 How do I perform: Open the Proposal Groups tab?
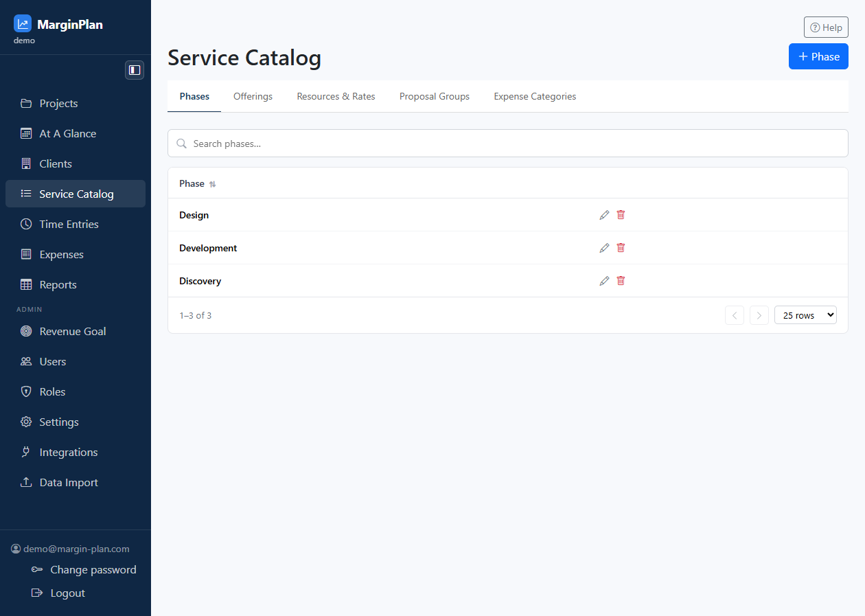coord(435,96)
